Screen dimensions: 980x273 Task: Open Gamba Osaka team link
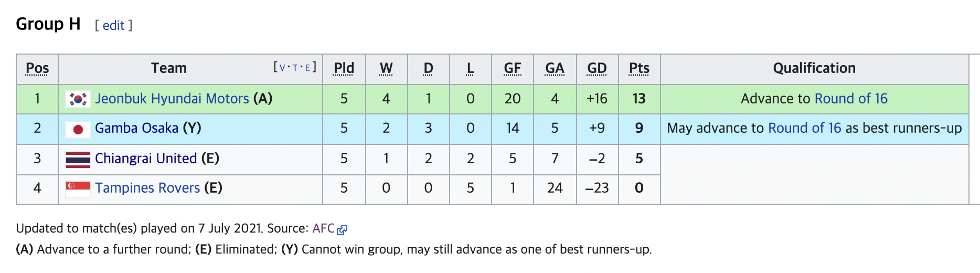[136, 128]
